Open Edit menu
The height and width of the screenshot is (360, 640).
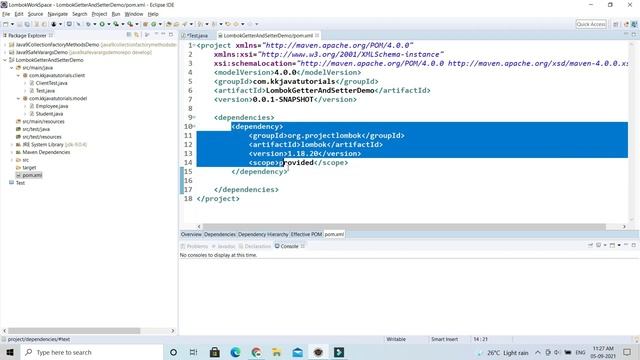coord(19,14)
